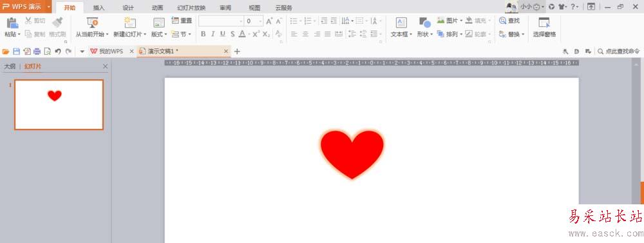The height and width of the screenshot is (243, 644).
Task: Click the increase font size icon
Action: 269,21
